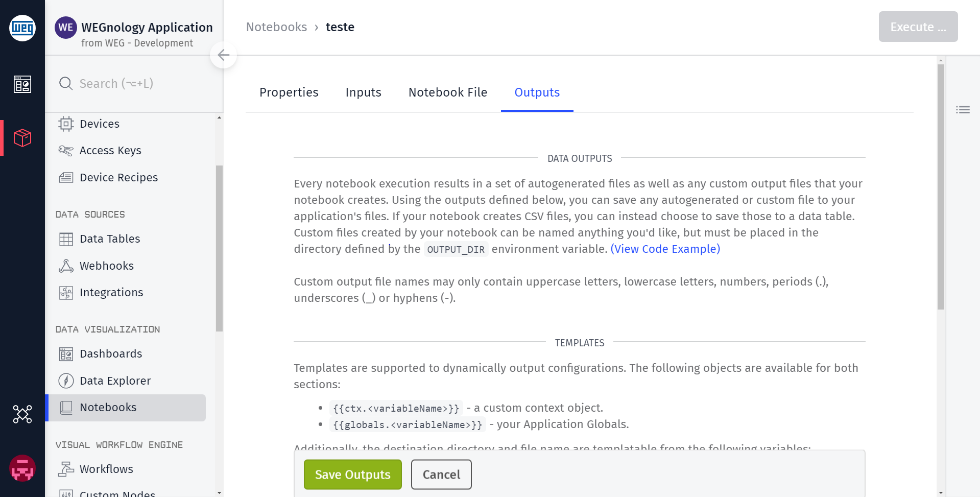Click the Webhooks icon
The image size is (980, 497).
tap(66, 266)
